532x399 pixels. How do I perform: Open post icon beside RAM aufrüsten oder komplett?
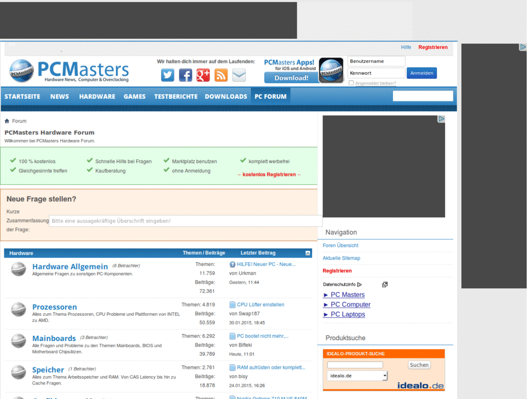pyautogui.click(x=232, y=367)
